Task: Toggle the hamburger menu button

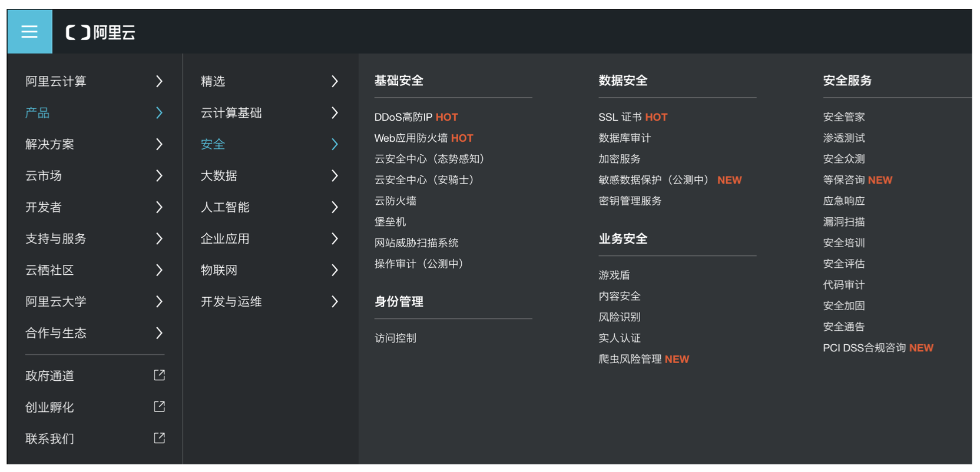Action: pos(29,32)
